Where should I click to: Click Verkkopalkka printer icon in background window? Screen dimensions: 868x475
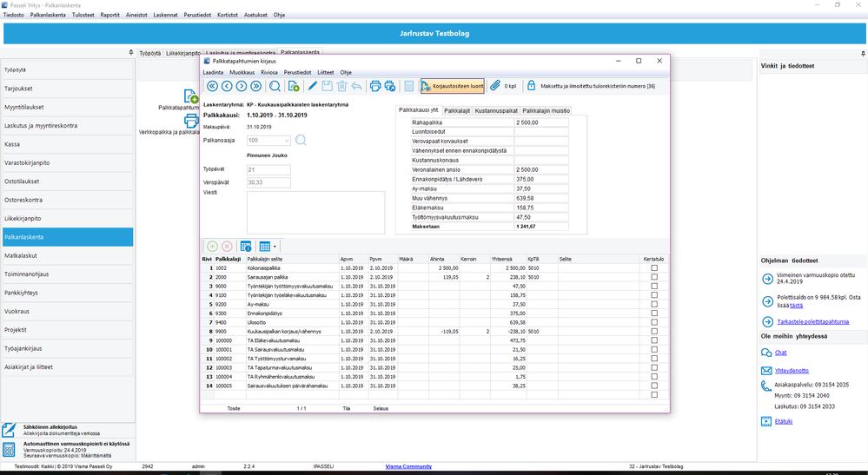tap(191, 120)
